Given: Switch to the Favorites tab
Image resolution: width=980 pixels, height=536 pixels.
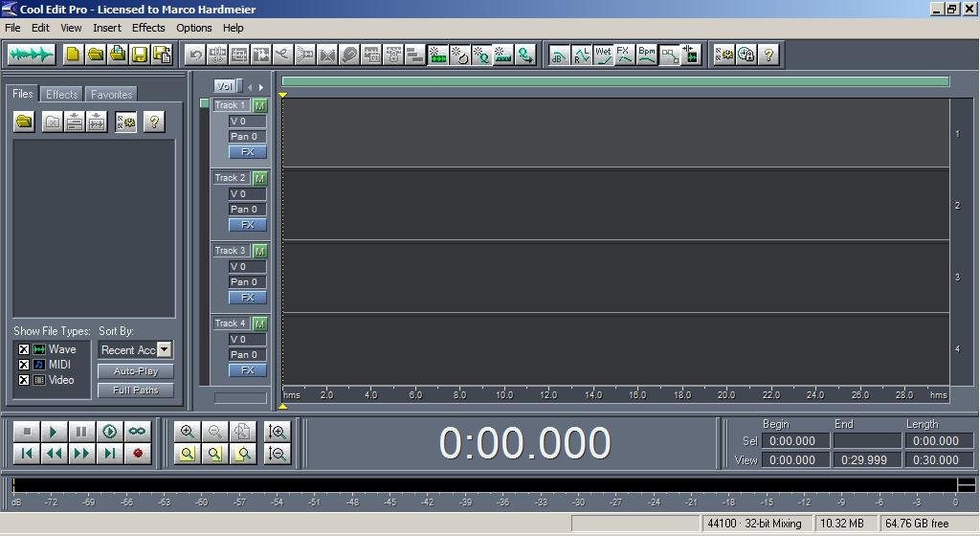Looking at the screenshot, I should (111, 95).
